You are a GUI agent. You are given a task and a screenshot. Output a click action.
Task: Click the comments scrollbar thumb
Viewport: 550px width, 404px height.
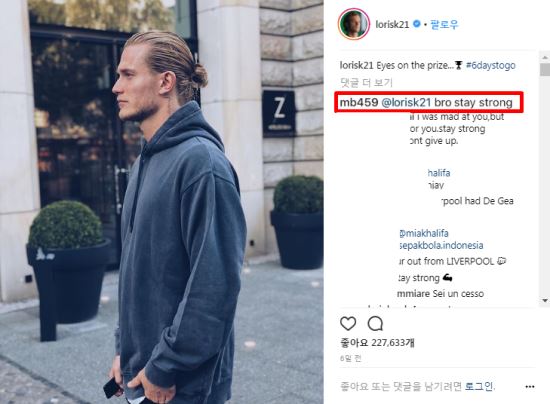click(x=545, y=69)
